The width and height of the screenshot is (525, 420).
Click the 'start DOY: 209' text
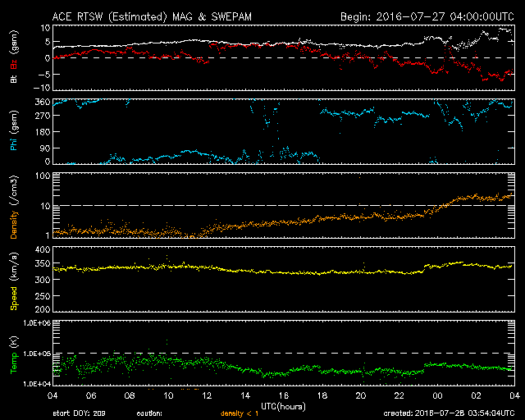(x=79, y=413)
